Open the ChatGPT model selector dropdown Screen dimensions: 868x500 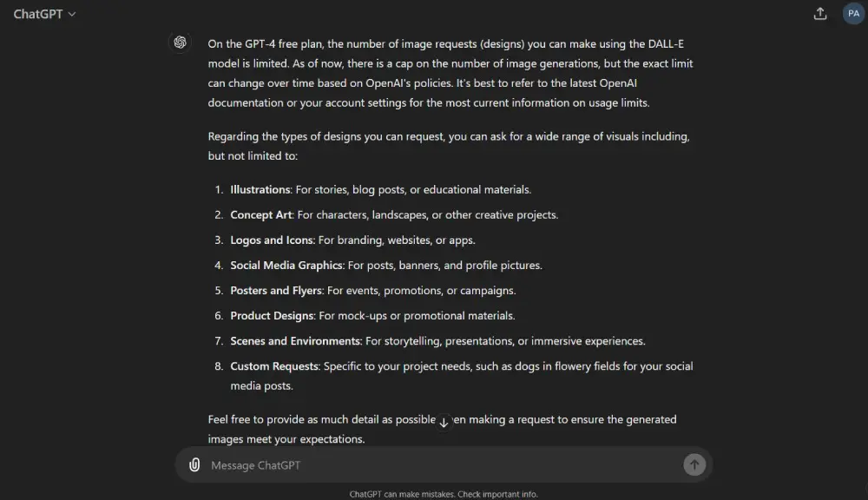click(x=44, y=15)
